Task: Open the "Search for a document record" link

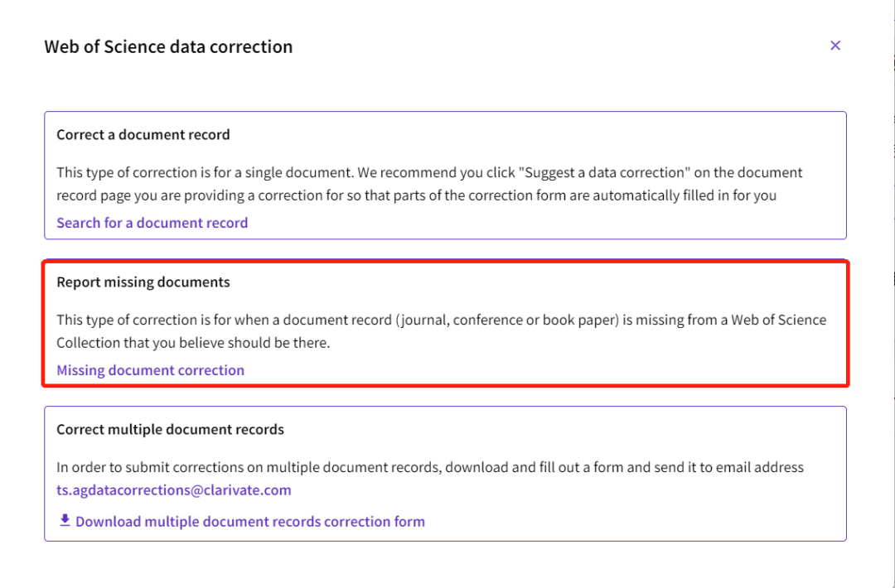Action: [x=152, y=223]
